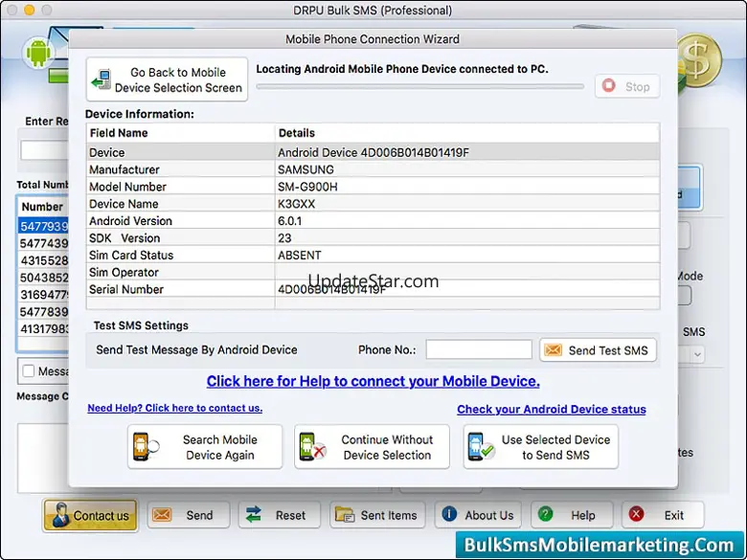Select the Device row in Device Information
747x560 pixels.
tap(373, 152)
